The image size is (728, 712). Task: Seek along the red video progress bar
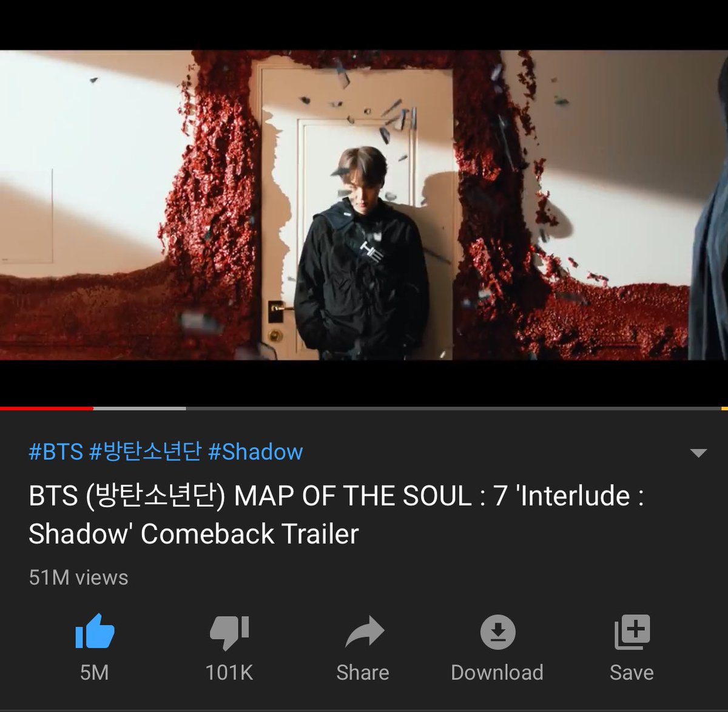[x=47, y=409]
